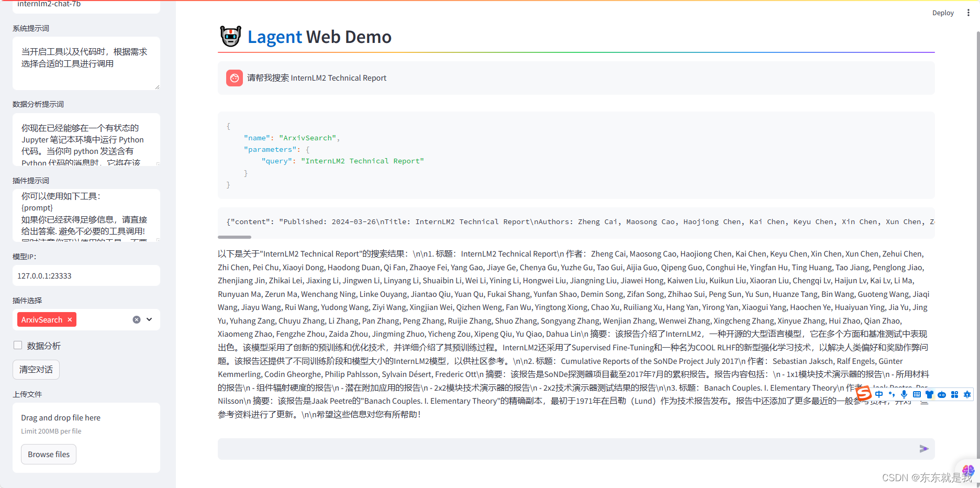The width and height of the screenshot is (980, 488).
Task: Click the colorful brain assistant icon
Action: click(968, 470)
